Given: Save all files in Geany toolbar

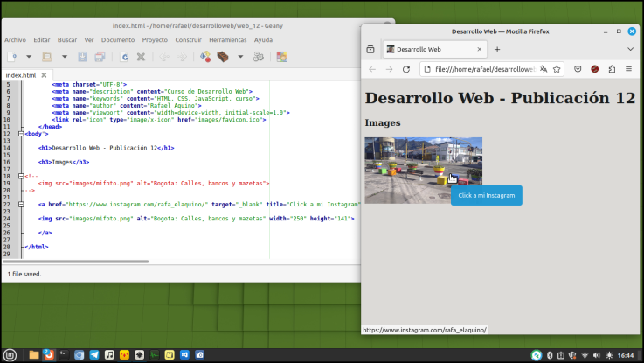Looking at the screenshot, I should [100, 57].
